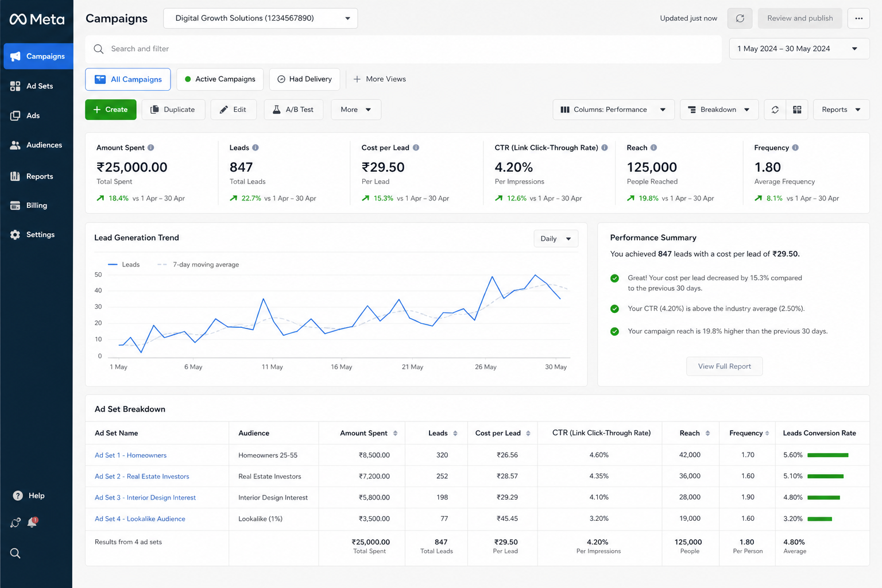The image size is (882, 588).
Task: Click the refresh icon next to Updated just now
Action: [740, 18]
